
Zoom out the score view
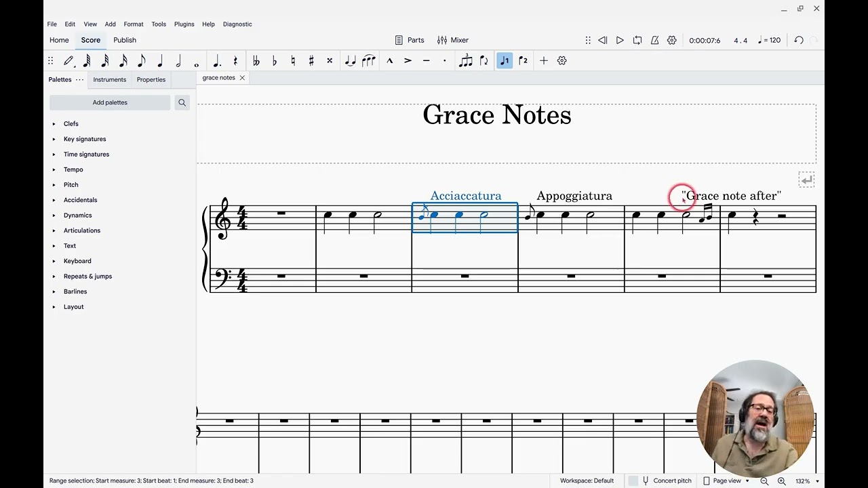click(x=764, y=481)
